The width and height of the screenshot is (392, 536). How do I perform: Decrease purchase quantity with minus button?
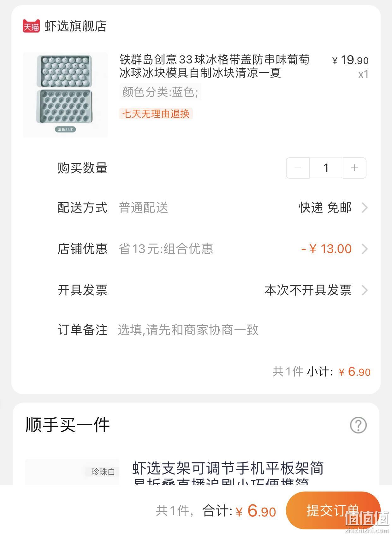298,168
